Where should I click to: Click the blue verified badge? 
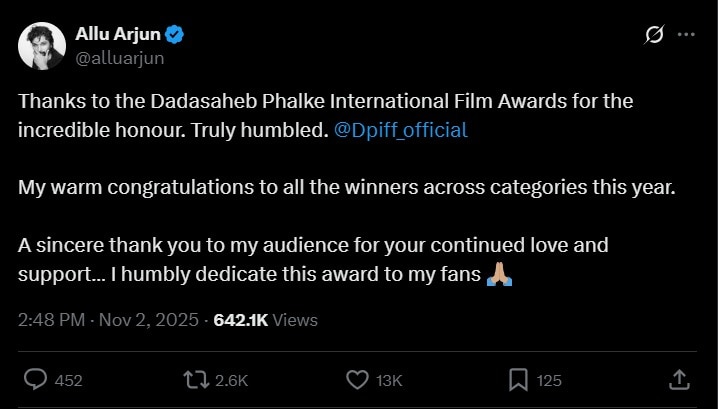click(x=174, y=35)
